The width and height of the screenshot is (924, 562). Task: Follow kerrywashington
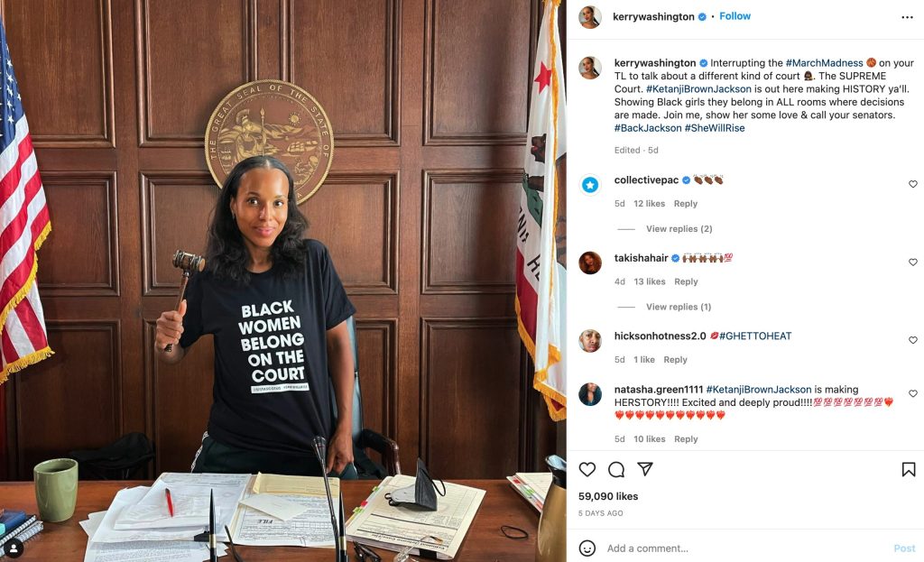click(735, 16)
